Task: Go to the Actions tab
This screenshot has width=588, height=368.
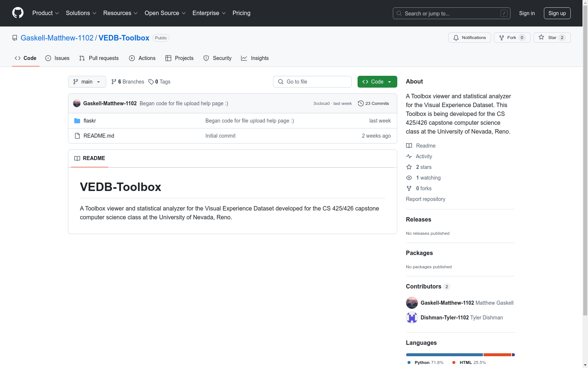Action: (142, 58)
